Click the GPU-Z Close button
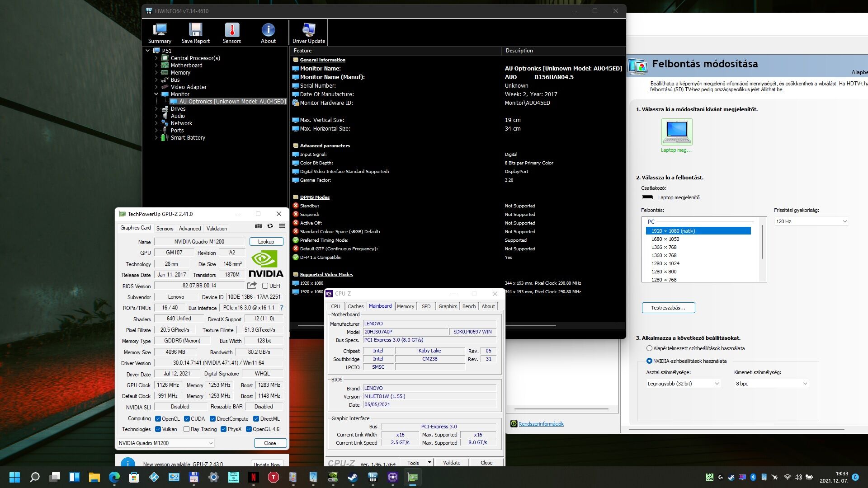868x488 pixels. pos(270,443)
